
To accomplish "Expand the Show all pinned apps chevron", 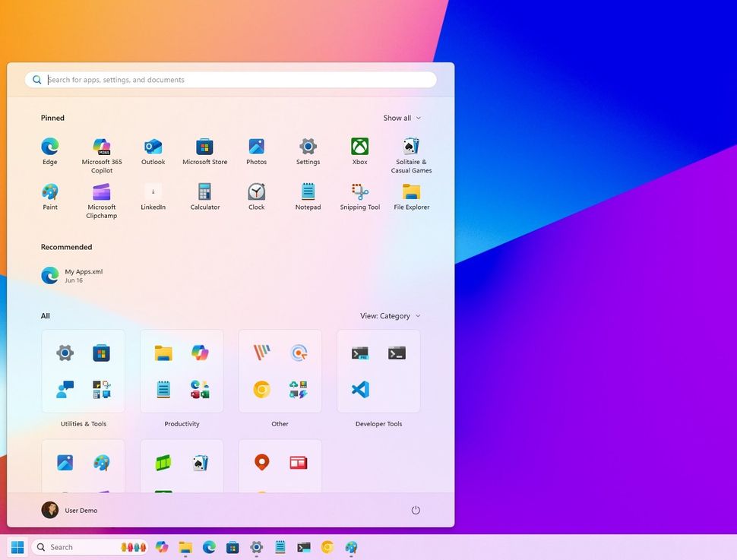I will (402, 118).
